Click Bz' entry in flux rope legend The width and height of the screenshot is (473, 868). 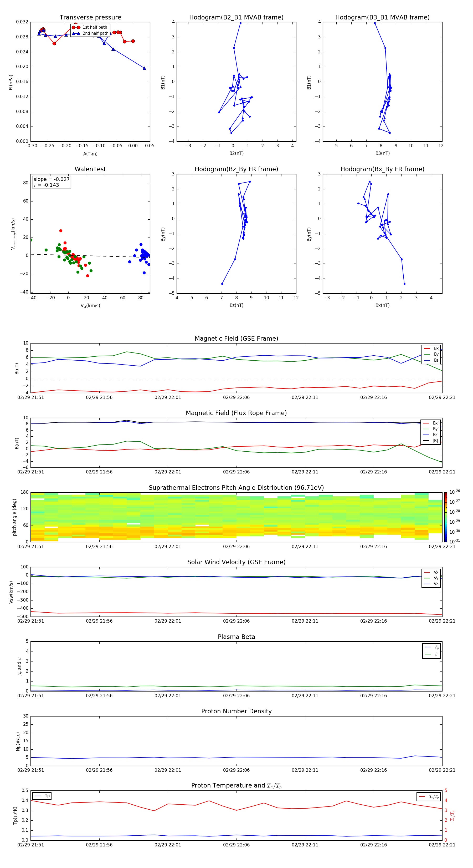pos(431,435)
